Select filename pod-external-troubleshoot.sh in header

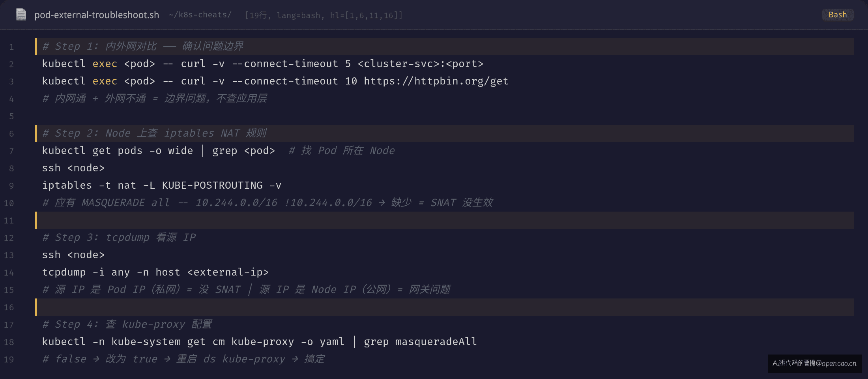click(97, 15)
